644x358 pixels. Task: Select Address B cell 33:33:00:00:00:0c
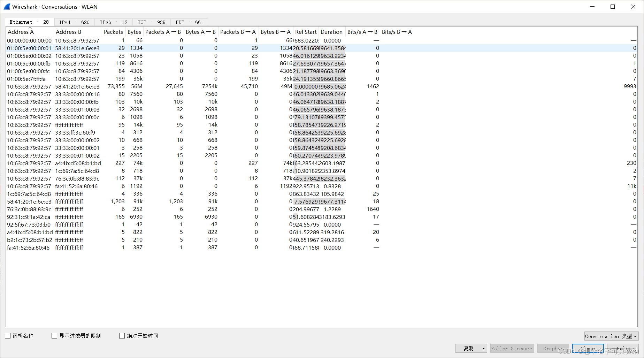point(77,117)
